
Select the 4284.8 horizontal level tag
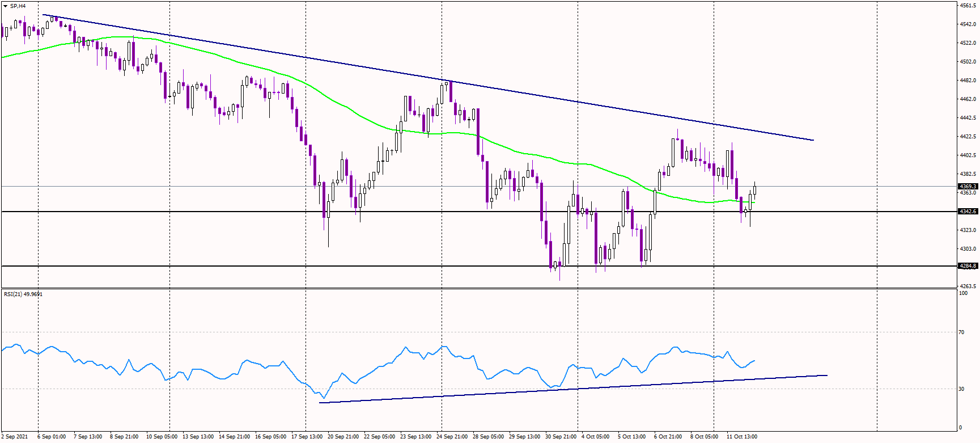click(968, 266)
